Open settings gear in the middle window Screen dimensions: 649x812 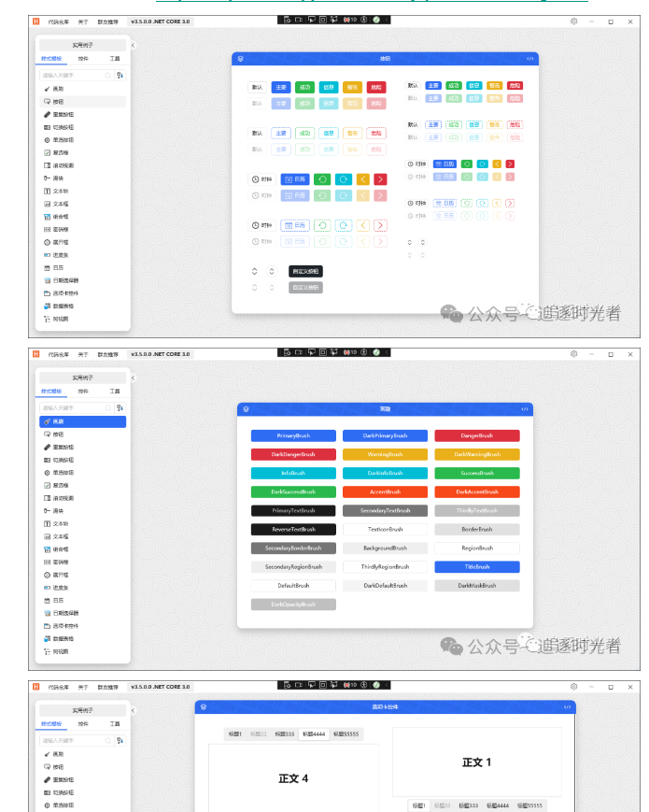click(x=573, y=354)
